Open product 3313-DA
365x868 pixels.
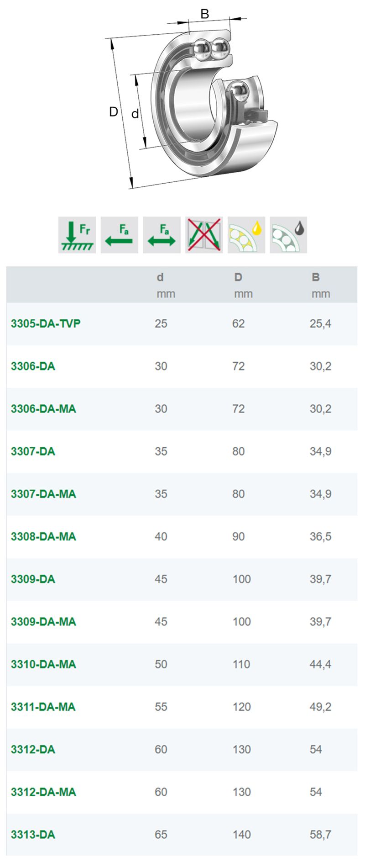(33, 834)
